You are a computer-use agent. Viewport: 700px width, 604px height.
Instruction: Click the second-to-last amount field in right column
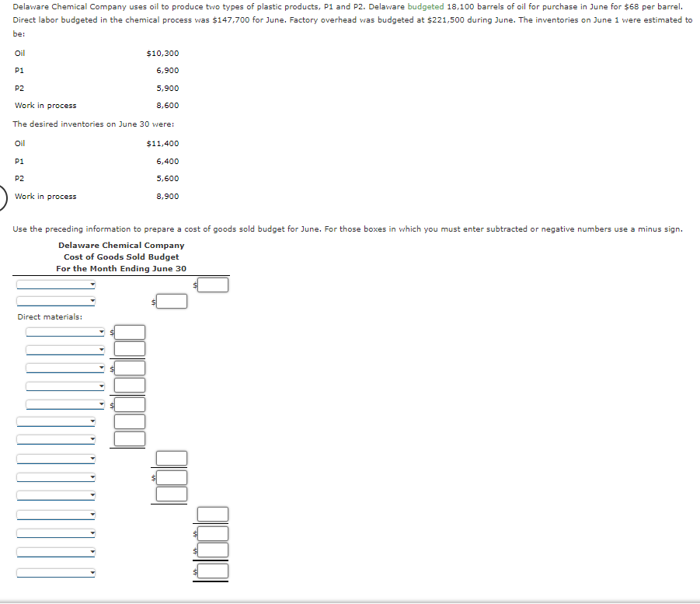[213, 550]
